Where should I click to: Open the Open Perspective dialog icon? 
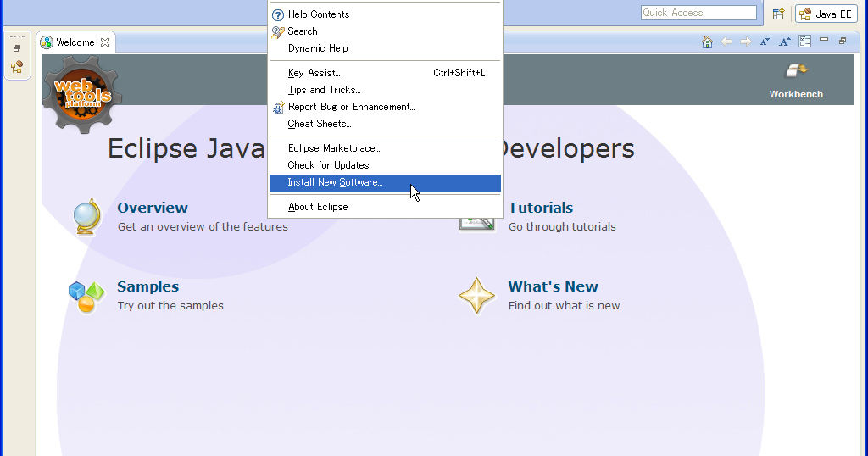pyautogui.click(x=778, y=14)
